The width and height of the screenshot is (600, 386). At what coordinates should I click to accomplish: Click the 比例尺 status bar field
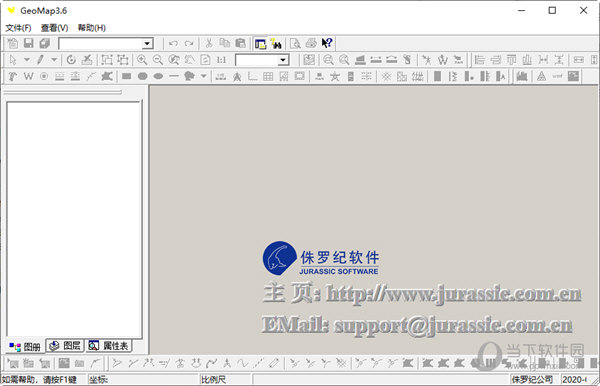click(225, 379)
